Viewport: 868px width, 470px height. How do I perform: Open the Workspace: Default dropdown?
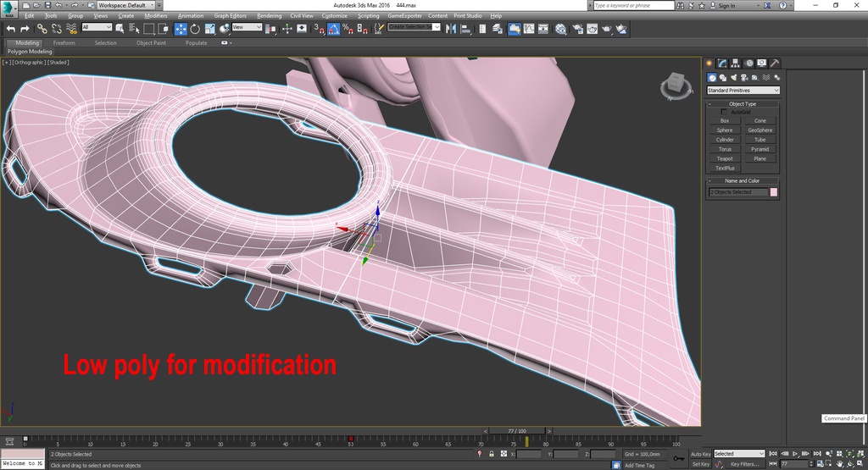(x=126, y=5)
